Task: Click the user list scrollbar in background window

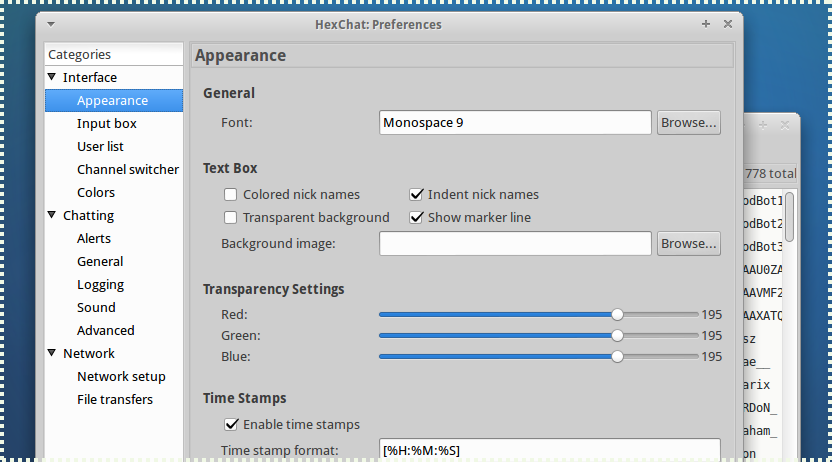Action: 789,217
